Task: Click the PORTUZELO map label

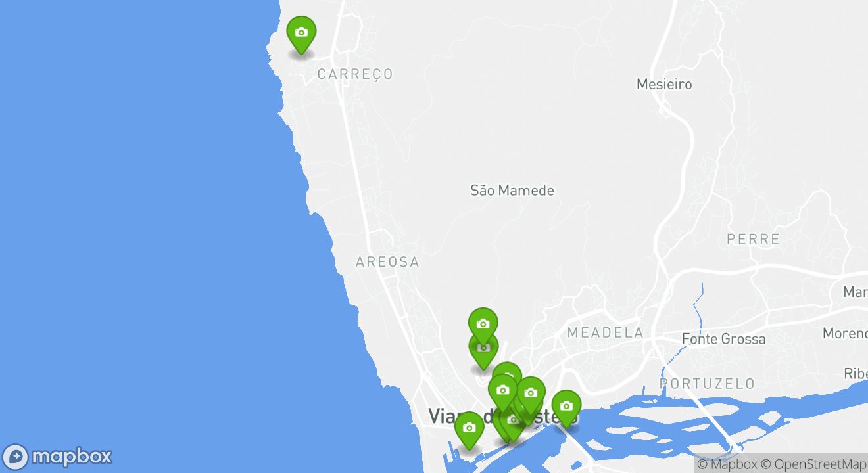Action: [x=707, y=383]
